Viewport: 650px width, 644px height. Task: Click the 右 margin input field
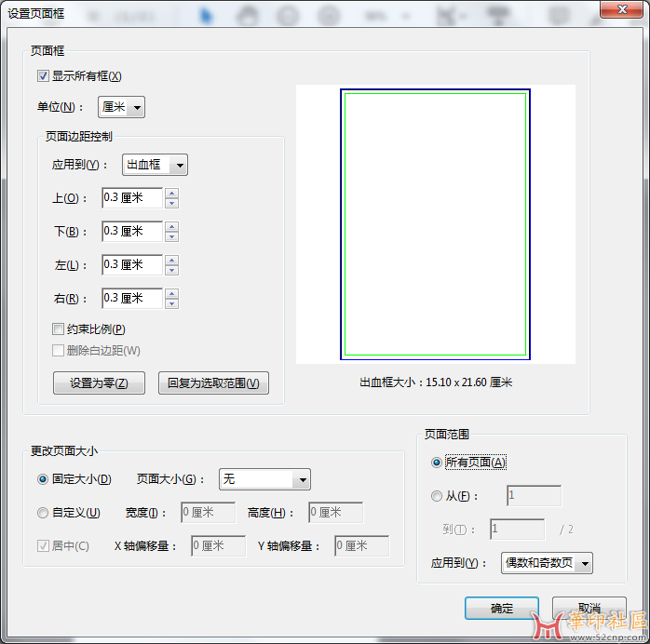[132, 298]
